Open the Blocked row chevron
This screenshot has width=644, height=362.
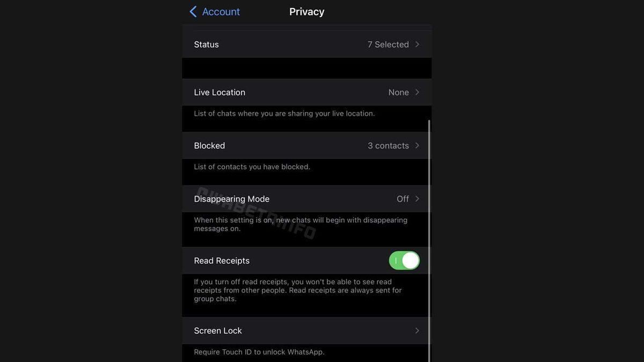click(417, 145)
